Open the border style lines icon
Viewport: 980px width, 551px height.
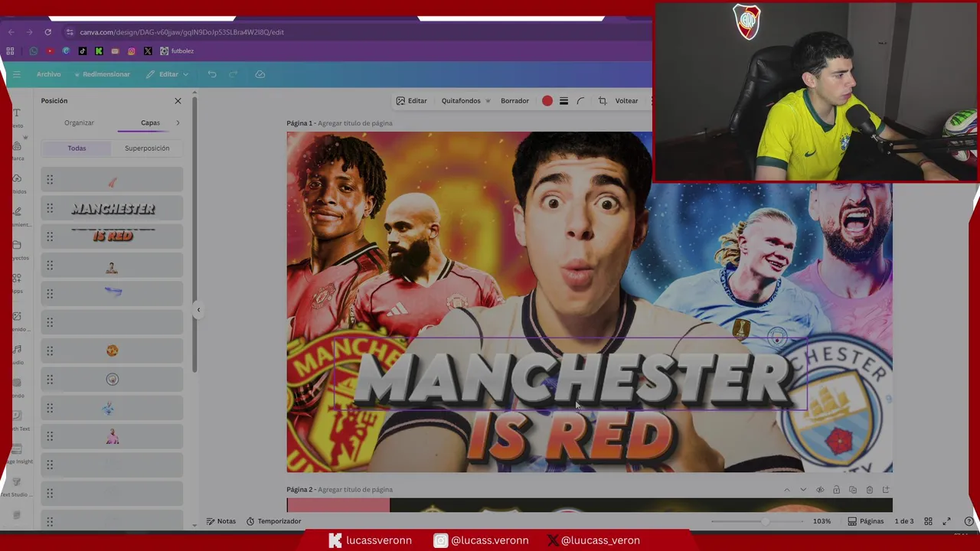point(563,101)
